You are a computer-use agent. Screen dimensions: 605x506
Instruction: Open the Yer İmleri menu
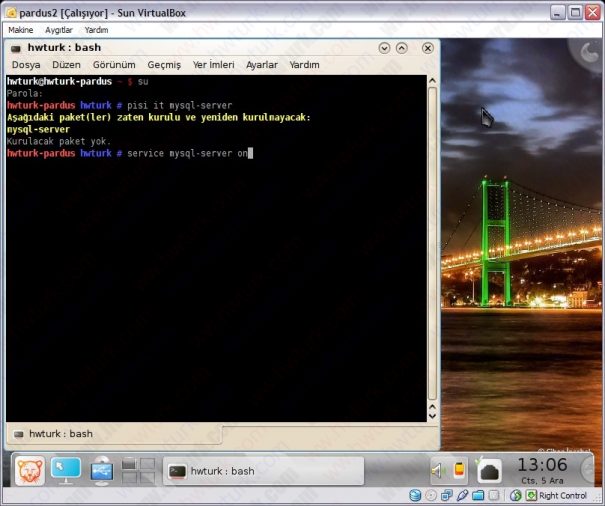tap(213, 65)
